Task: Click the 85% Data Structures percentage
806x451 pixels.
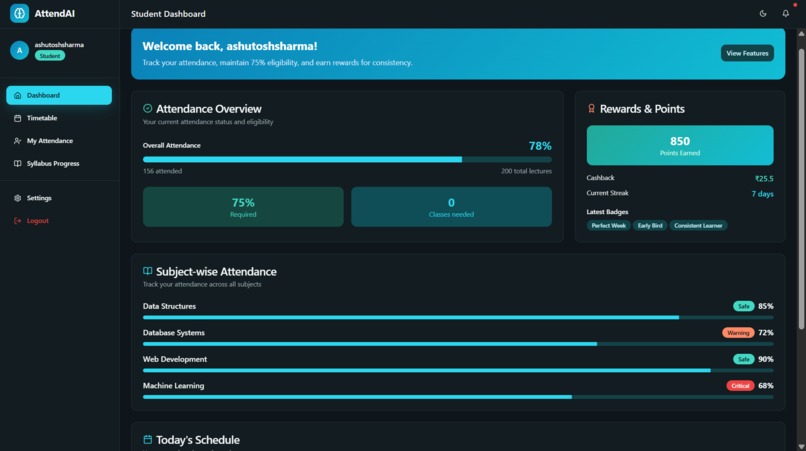Action: tap(765, 306)
